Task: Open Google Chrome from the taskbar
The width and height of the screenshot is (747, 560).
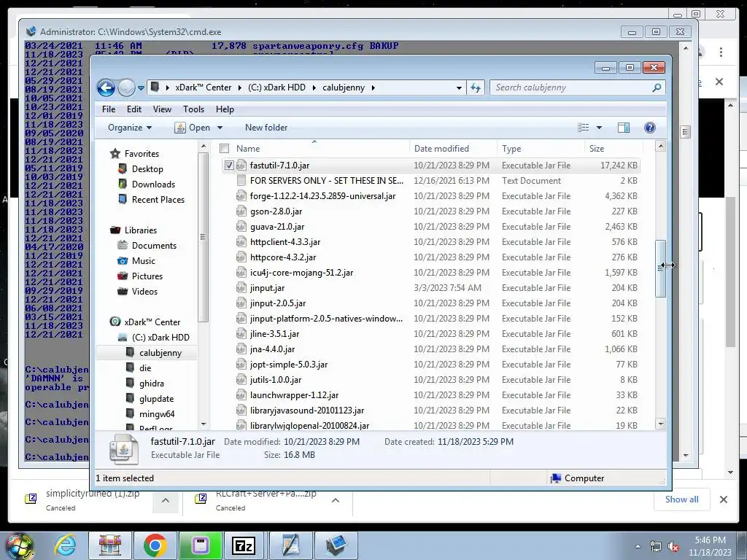Action: click(155, 545)
